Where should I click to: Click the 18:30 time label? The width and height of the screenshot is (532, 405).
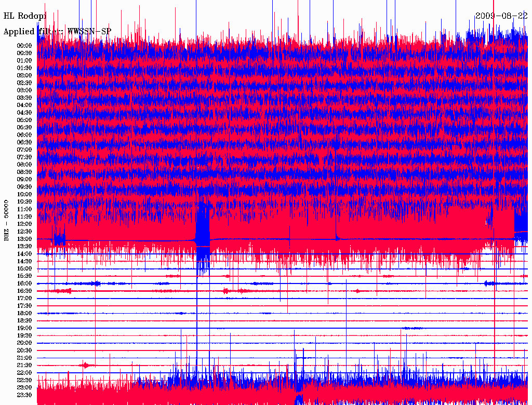[x=24, y=320]
